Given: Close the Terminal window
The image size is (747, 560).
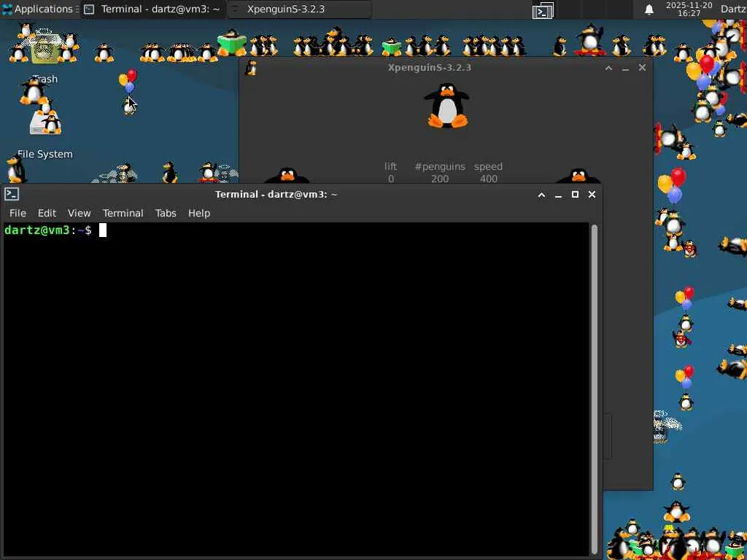Looking at the screenshot, I should [x=592, y=194].
